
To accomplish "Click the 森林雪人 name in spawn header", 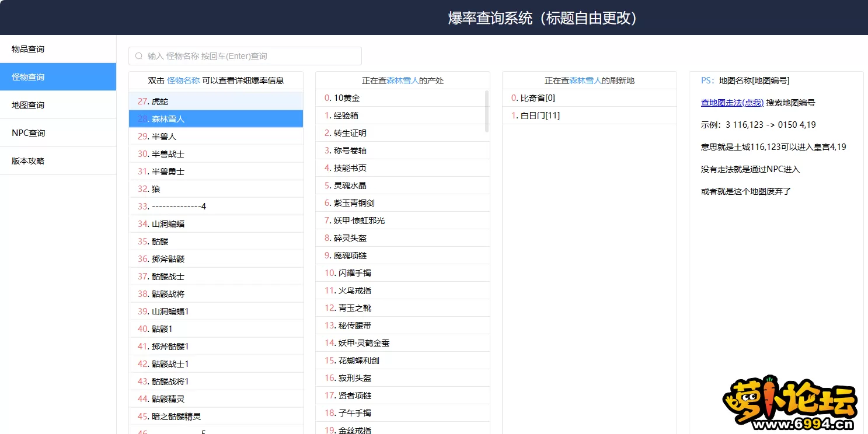I will 585,80.
